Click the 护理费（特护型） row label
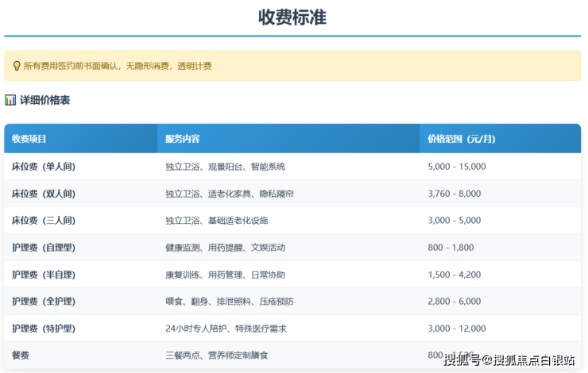 [x=44, y=329]
